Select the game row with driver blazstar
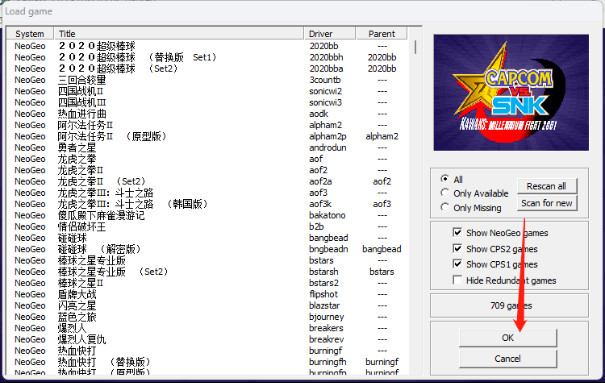 (x=207, y=305)
